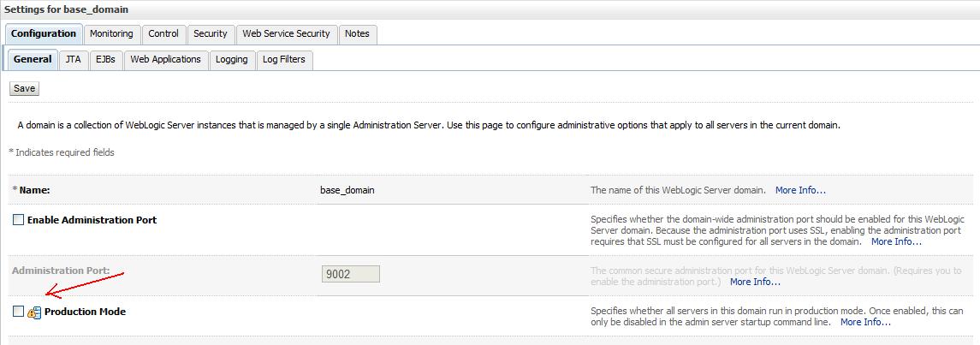Click the Save button
Viewport: 980px width, 345px height.
(x=24, y=88)
